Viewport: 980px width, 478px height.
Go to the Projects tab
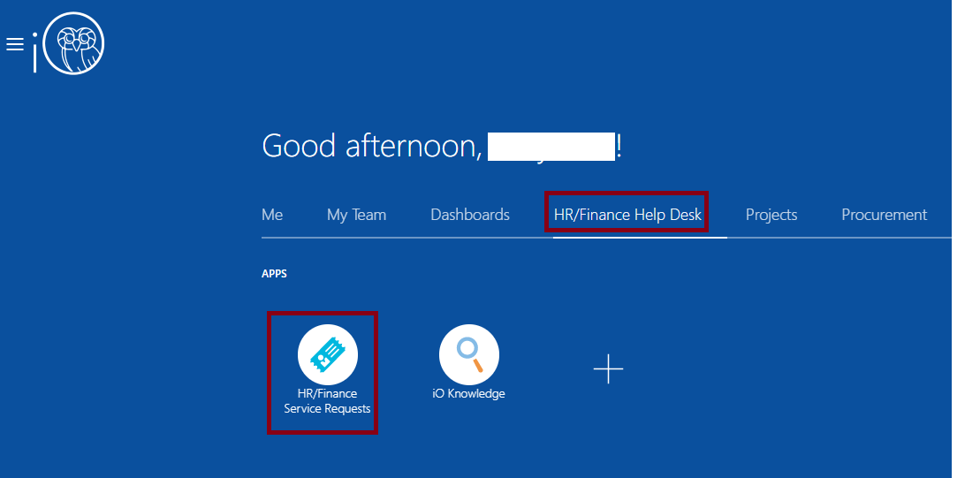(771, 215)
